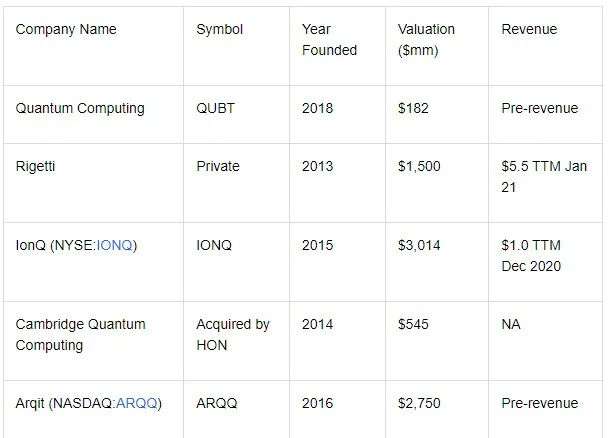The width and height of the screenshot is (615, 438).
Task: Click the QUBT symbol cell
Action: tap(216, 108)
